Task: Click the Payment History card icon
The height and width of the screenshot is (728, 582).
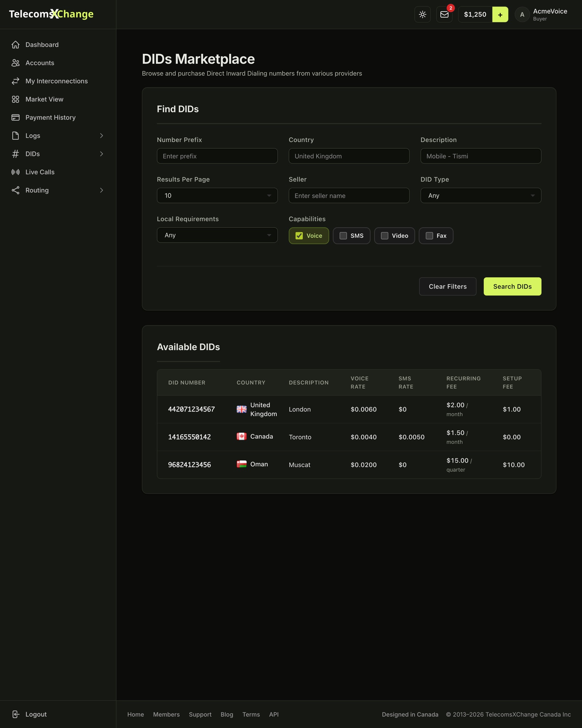Action: click(x=15, y=118)
